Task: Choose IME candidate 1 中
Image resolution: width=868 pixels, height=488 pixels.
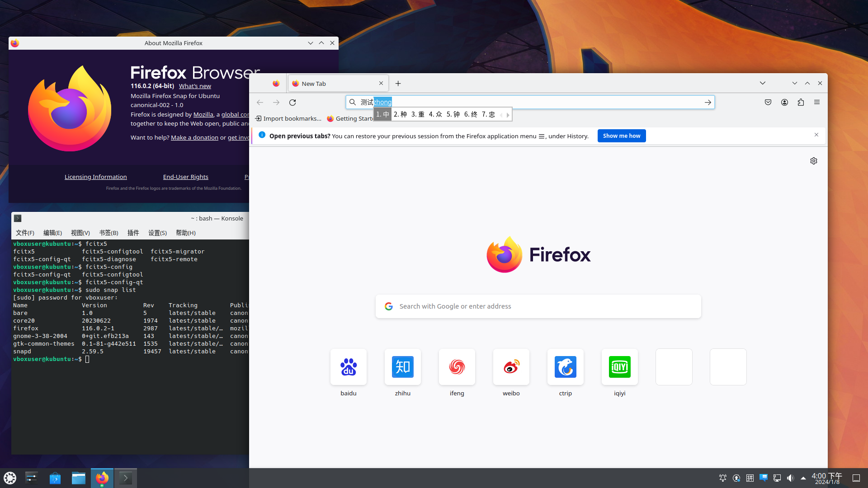Action: click(382, 115)
